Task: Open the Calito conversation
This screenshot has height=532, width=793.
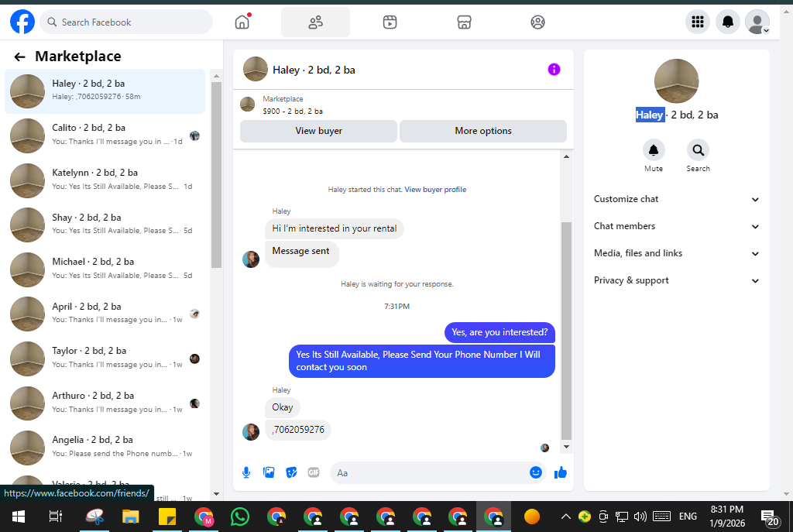Action: click(105, 136)
